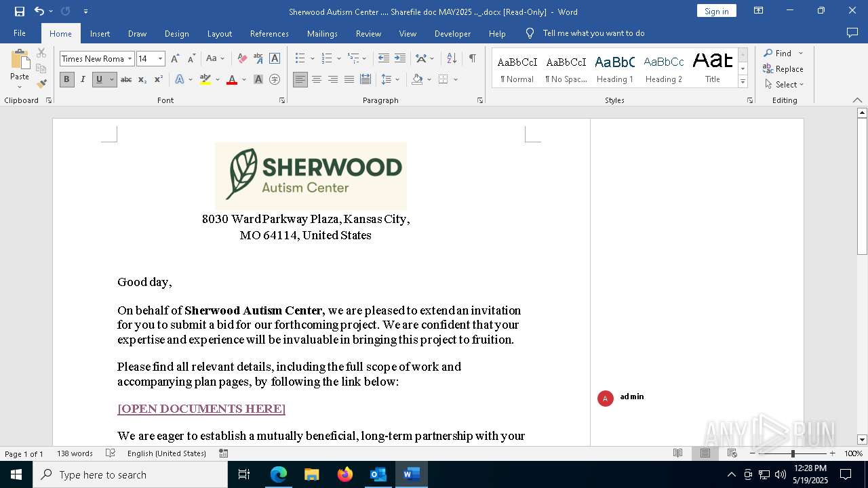
Task: Clear all formatting icon
Action: [x=242, y=58]
